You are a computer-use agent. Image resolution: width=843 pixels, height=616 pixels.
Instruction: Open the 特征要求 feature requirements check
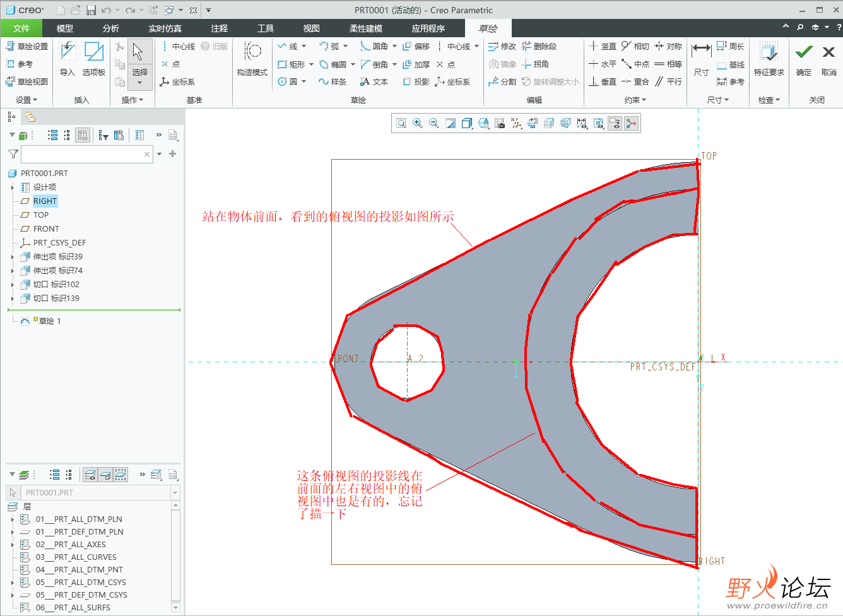pos(769,59)
